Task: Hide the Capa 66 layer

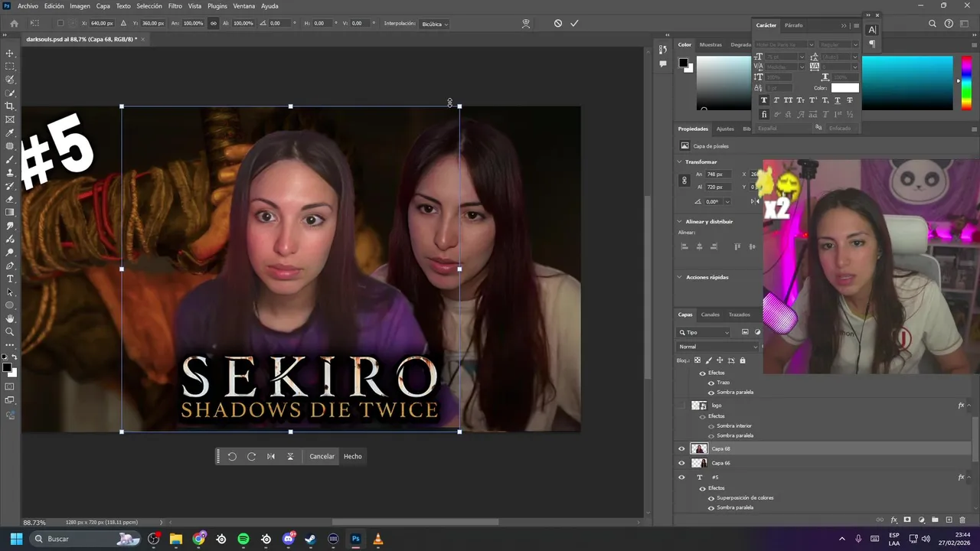Action: 681,463
